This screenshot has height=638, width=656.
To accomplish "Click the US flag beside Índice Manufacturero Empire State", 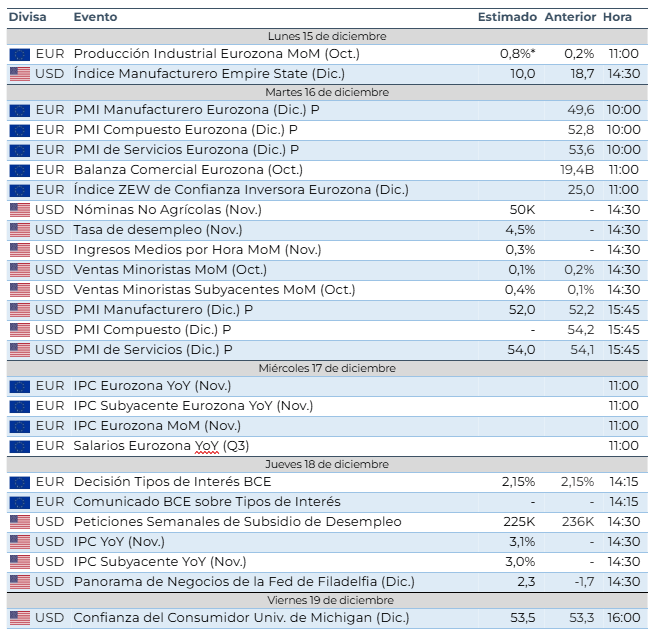I will tap(19, 74).
